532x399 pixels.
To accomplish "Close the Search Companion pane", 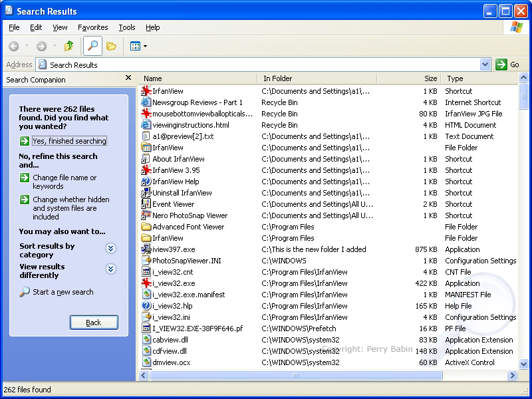I will (128, 78).
